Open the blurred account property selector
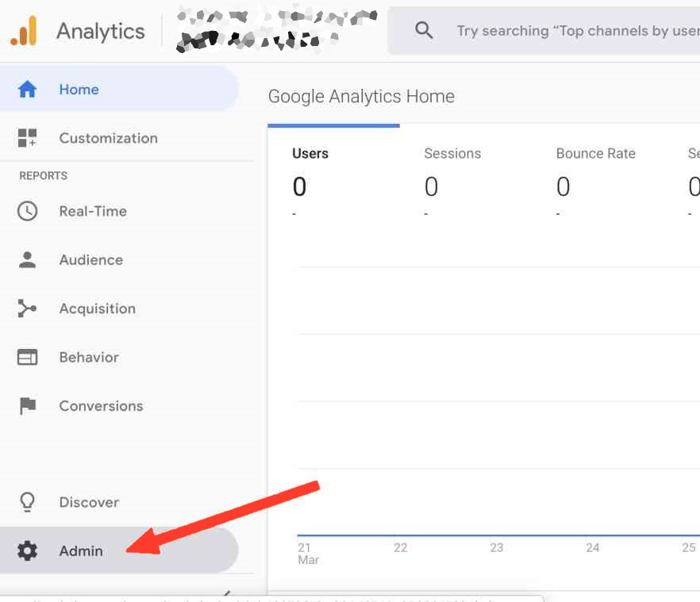Viewport: 700px width, 602px height. (x=276, y=30)
